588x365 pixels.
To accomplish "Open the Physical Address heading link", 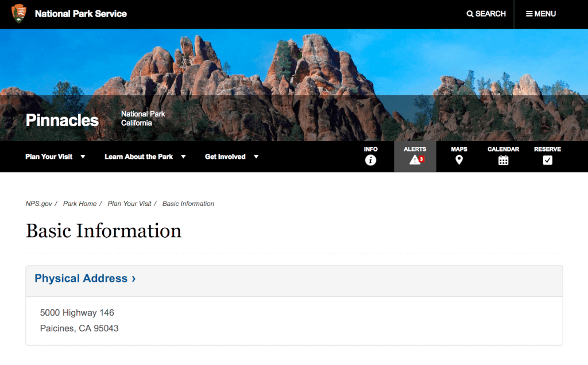I will tap(85, 278).
